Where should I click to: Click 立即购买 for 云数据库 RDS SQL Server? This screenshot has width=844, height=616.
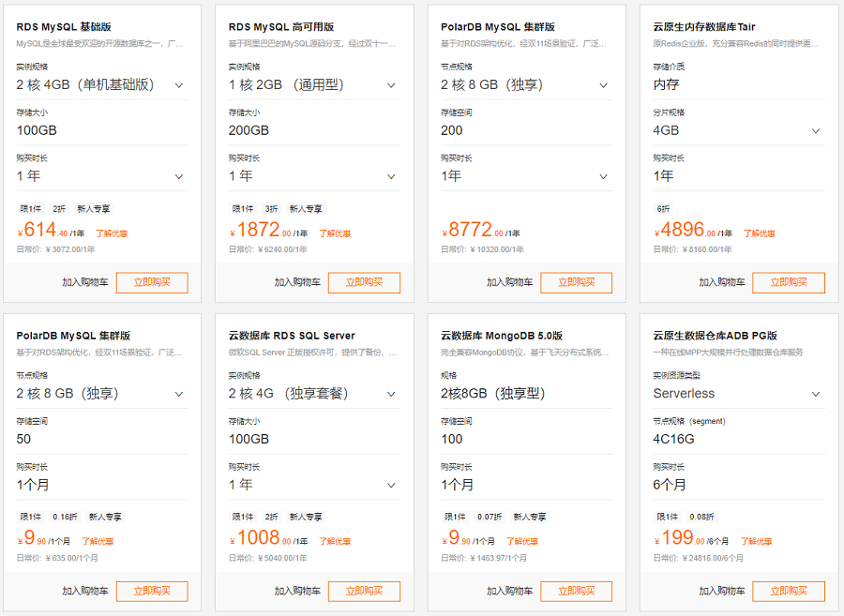(x=364, y=592)
